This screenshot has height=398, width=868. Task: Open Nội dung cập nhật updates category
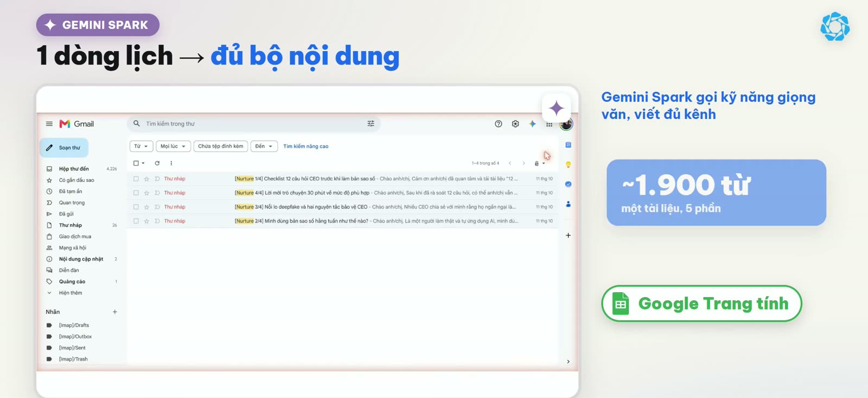point(81,259)
